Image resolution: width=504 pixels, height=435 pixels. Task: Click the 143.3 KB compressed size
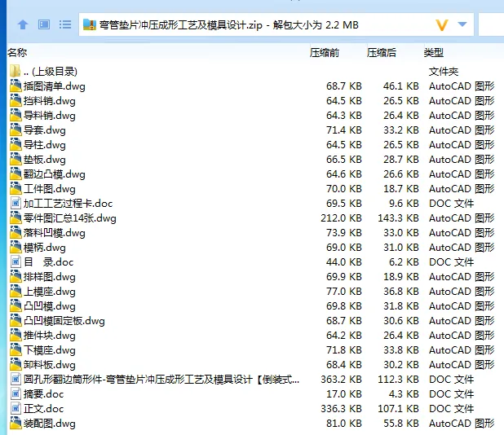(x=398, y=218)
